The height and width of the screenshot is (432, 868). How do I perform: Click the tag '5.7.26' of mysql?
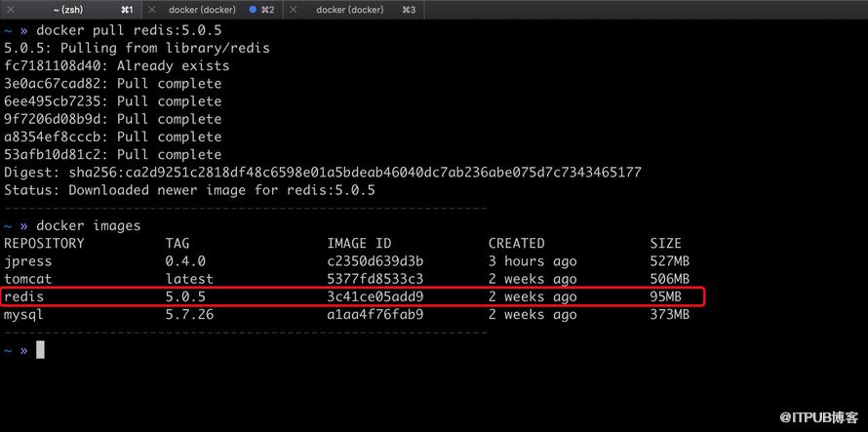(x=189, y=315)
